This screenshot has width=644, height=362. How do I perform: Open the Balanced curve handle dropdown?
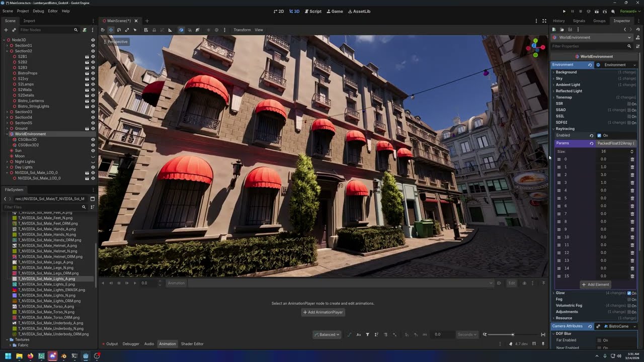(x=327, y=334)
